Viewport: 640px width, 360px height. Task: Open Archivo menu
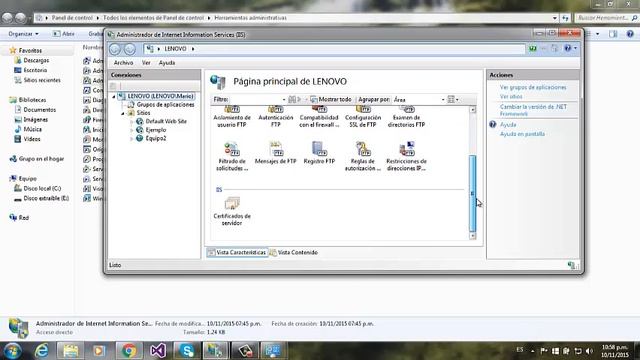pos(123,63)
